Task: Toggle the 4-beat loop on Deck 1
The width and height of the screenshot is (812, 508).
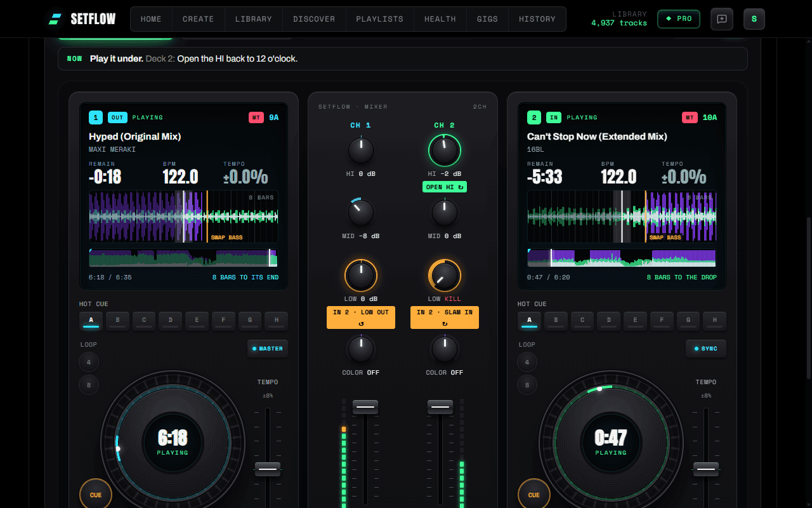Action: coord(89,363)
